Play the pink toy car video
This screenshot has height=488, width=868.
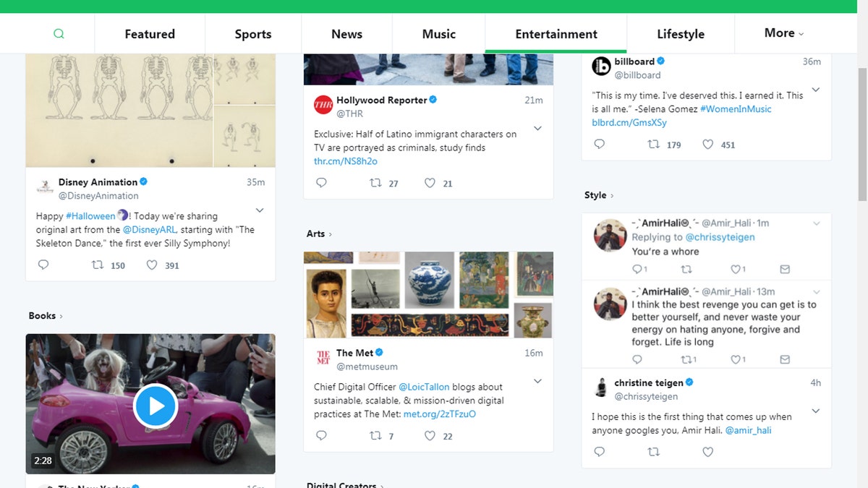(x=156, y=406)
